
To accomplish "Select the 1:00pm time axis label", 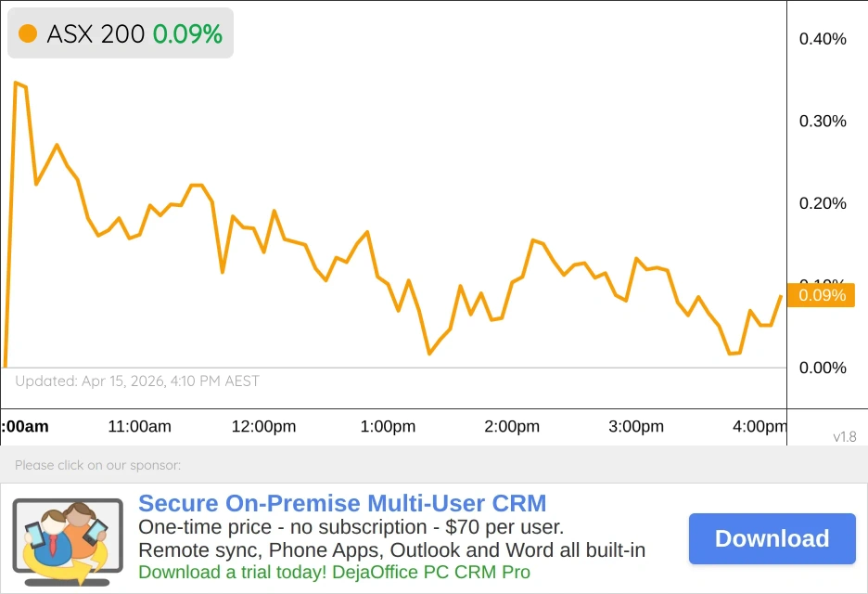I will tap(388, 427).
